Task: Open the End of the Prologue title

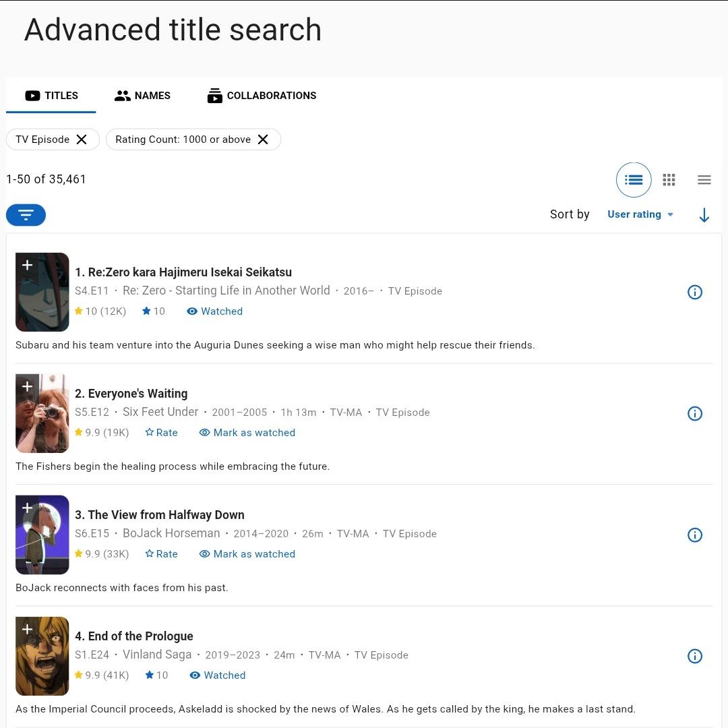Action: [x=134, y=636]
